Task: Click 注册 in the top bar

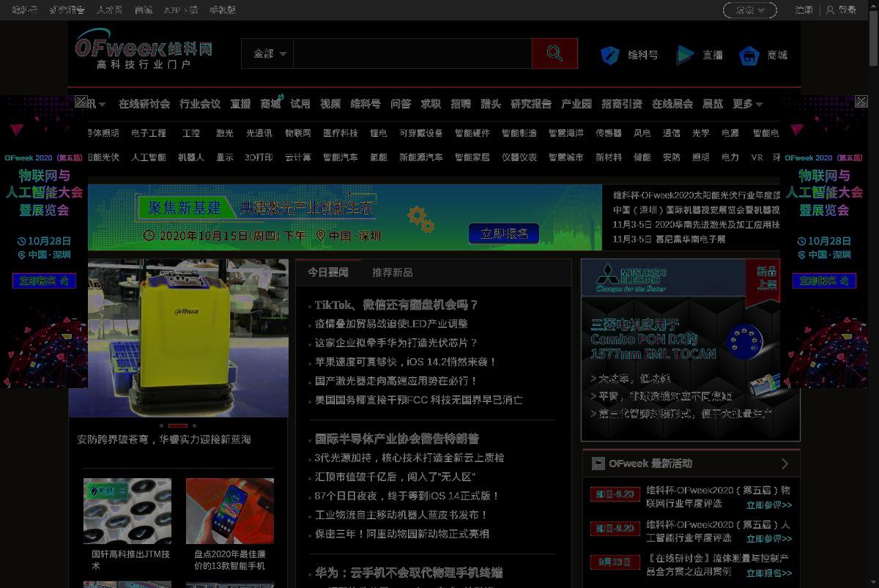Action: click(804, 10)
